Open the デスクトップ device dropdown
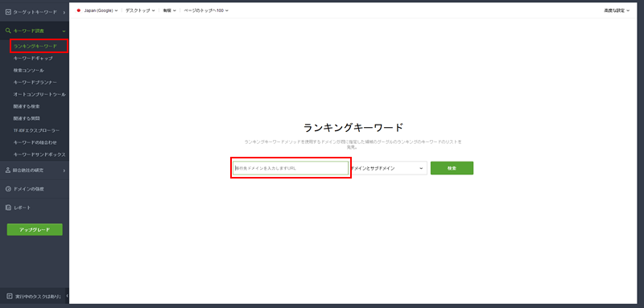 tap(140, 10)
